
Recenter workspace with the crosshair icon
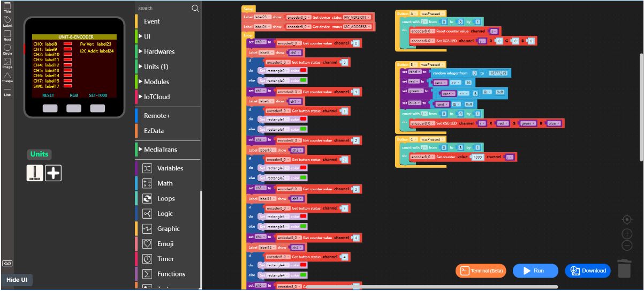tap(627, 220)
